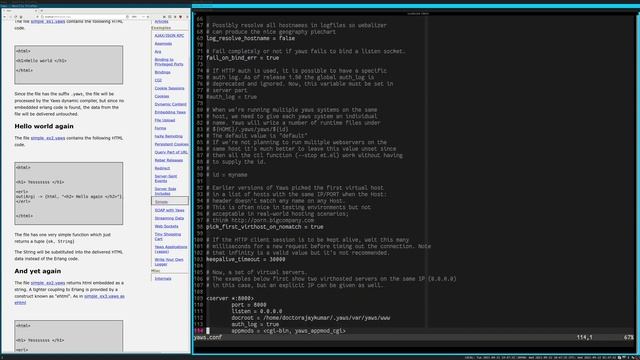Open the Web Sockets link
640x360 pixels.
(166, 226)
